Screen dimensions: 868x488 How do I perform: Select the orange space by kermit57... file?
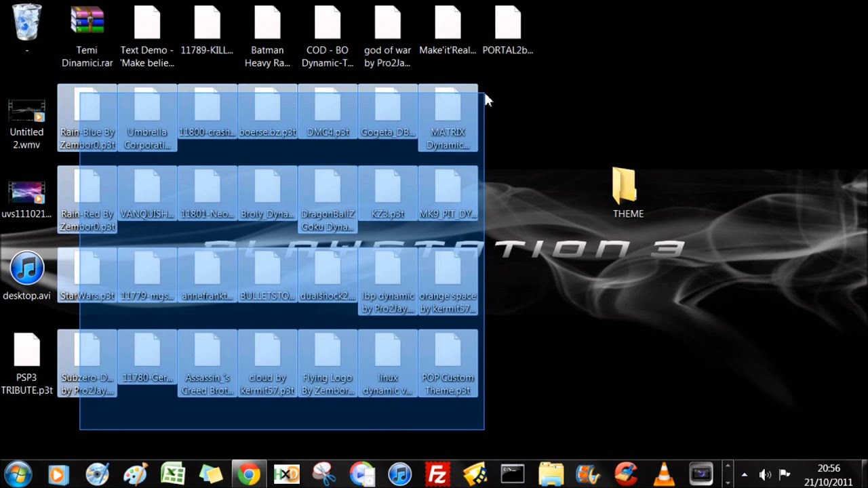pyautogui.click(x=448, y=282)
